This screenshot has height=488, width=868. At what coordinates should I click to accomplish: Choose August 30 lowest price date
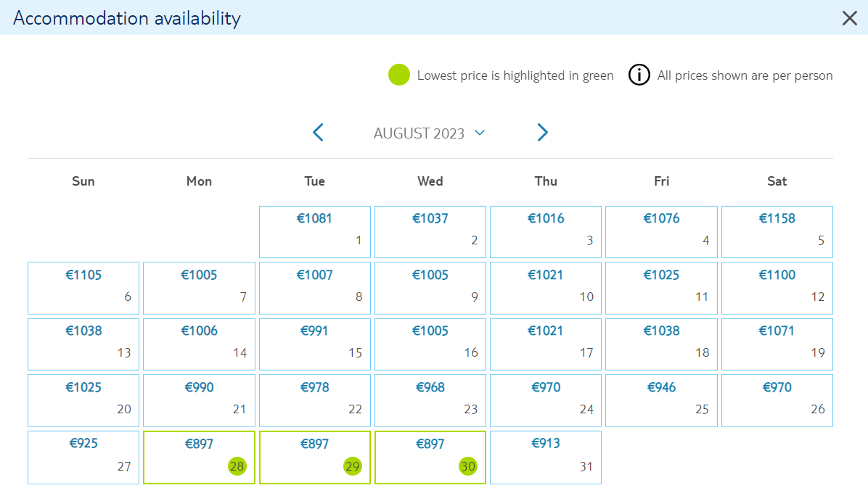430,458
